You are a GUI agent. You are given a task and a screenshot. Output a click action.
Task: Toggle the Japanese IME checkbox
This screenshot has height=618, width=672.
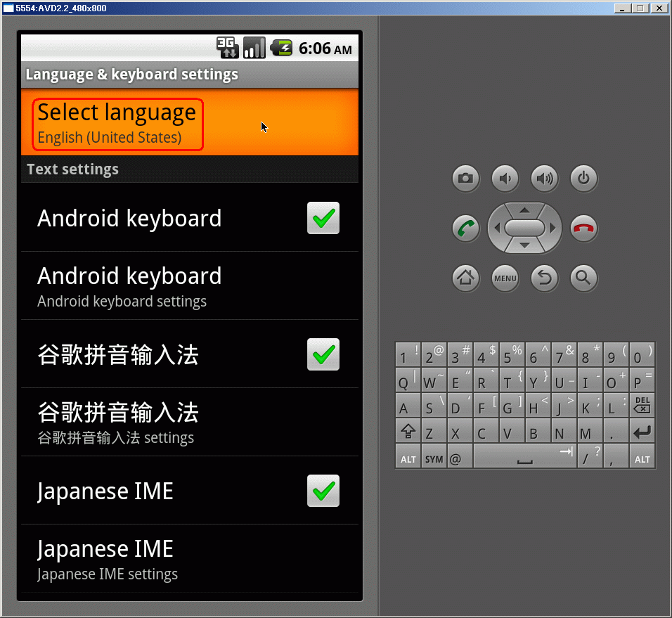click(x=323, y=491)
